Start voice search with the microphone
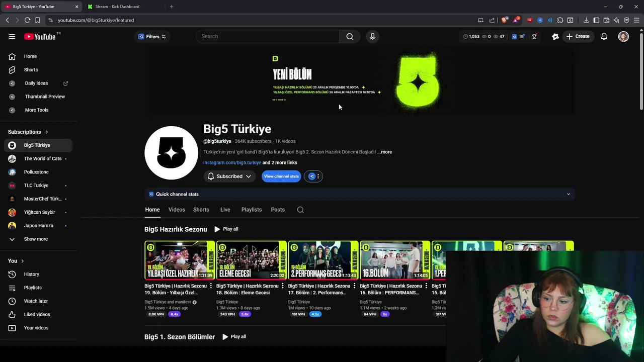 [x=372, y=36]
